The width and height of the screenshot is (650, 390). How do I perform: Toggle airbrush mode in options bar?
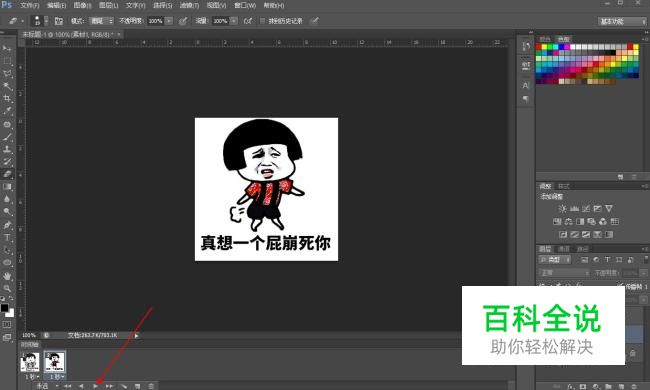coord(248,21)
